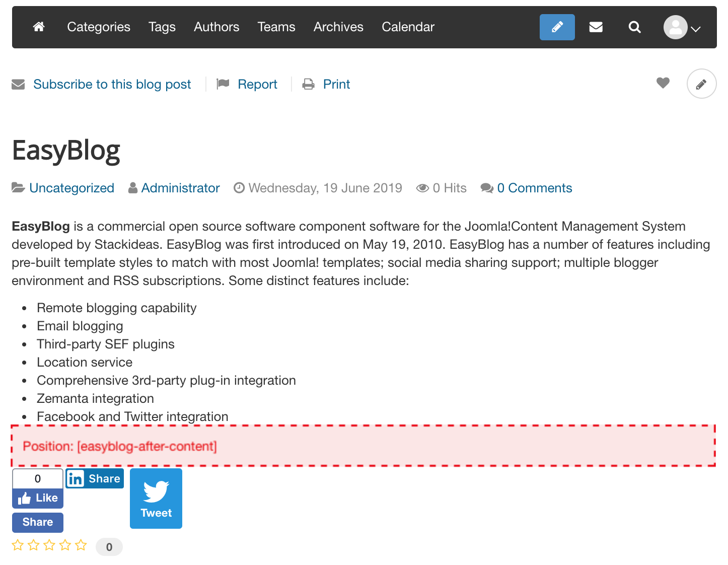
Task: Click the 'Third-party SEF plugins' list item
Action: pyautogui.click(x=106, y=344)
